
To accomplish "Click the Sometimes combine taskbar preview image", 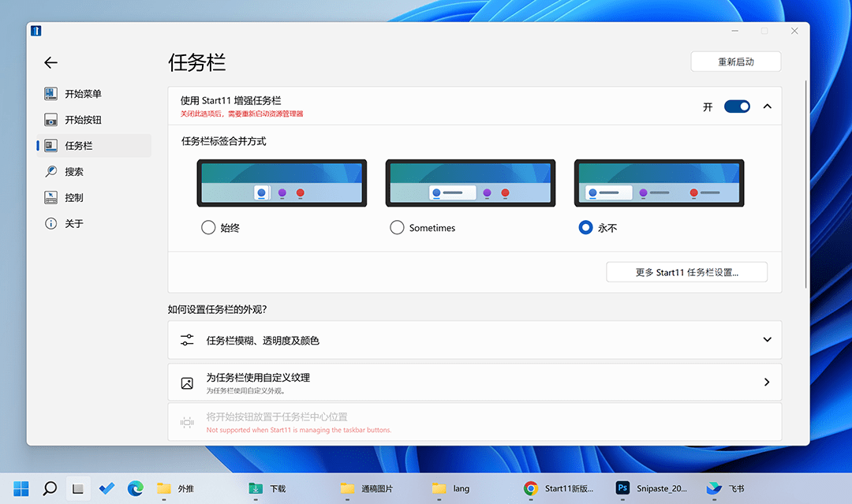I will 470,183.
